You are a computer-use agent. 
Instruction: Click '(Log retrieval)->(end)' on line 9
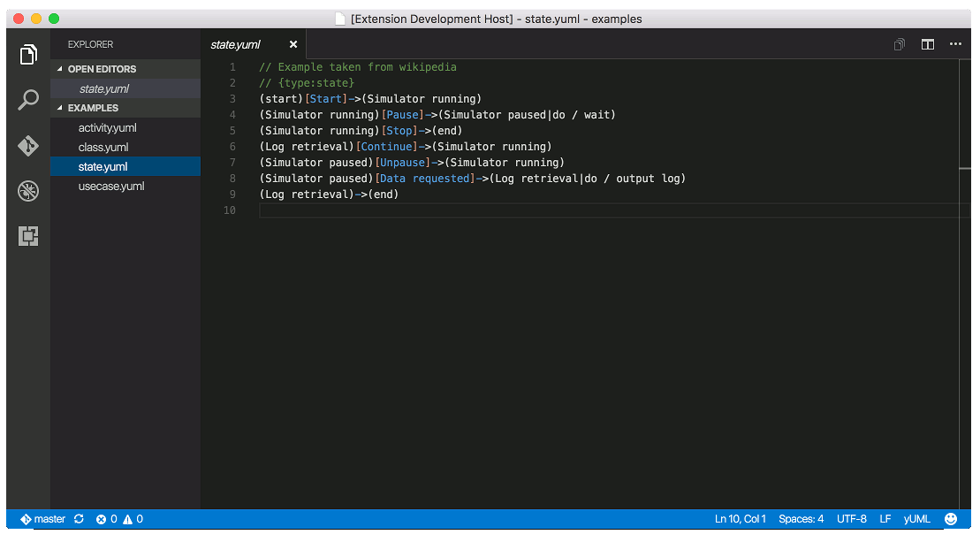(x=329, y=195)
